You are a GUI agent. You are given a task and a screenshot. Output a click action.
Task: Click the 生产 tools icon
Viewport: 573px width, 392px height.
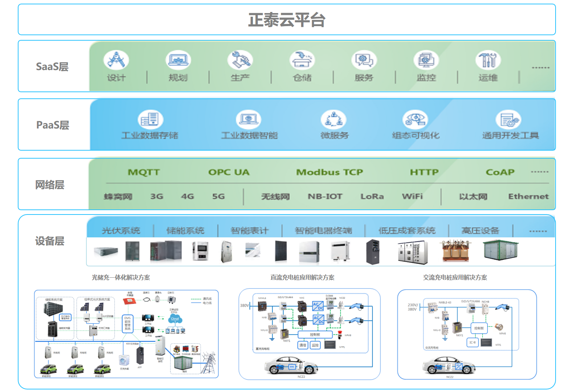(240, 60)
